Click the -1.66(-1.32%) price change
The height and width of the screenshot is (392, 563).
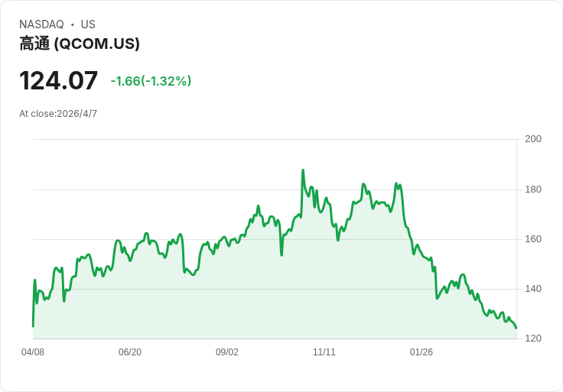151,81
